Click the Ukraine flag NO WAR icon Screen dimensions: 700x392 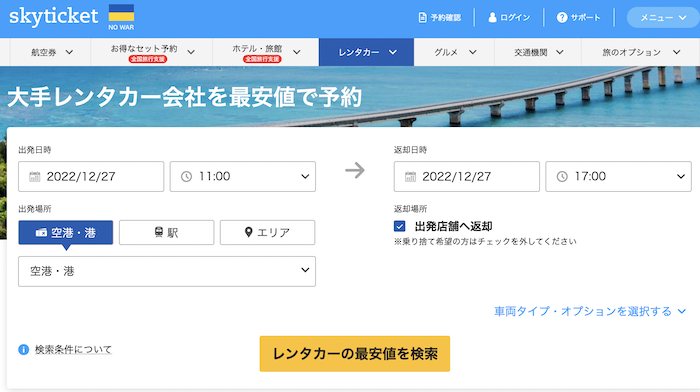point(121,17)
